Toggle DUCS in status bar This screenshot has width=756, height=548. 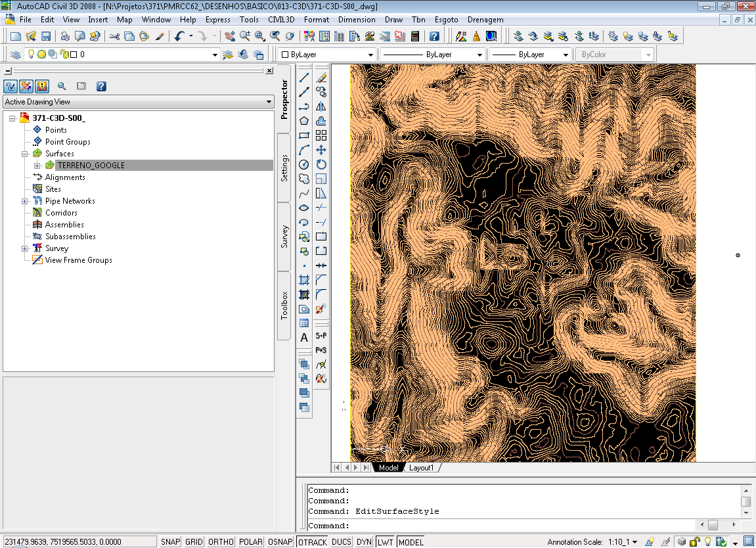[342, 542]
